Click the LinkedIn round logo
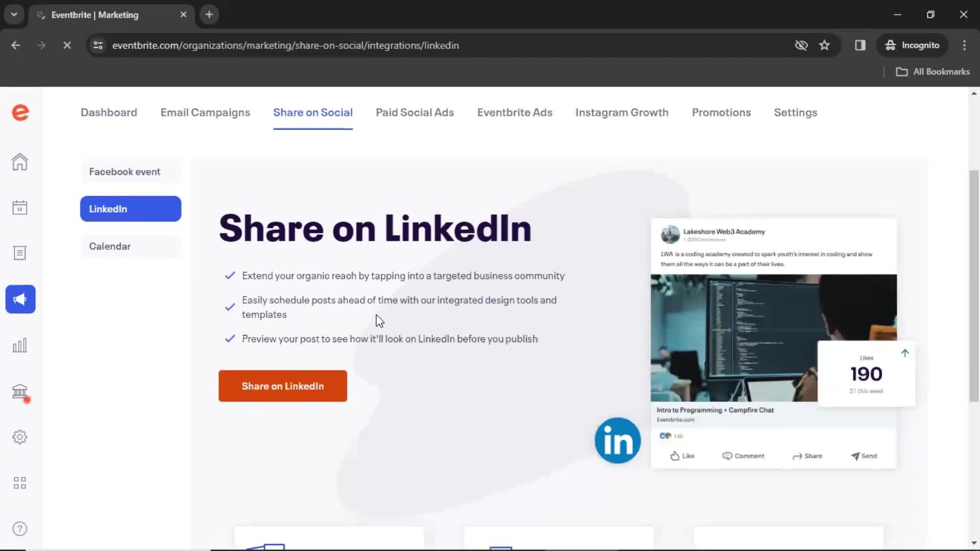 tap(618, 440)
